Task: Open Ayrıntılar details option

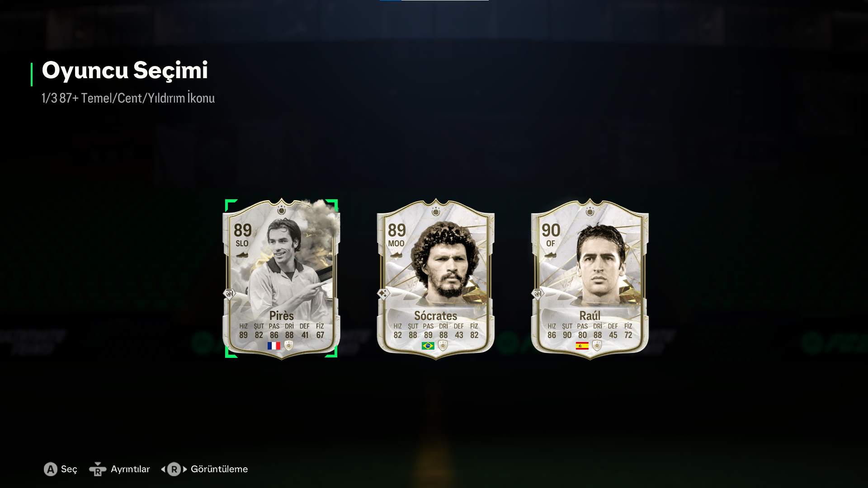Action: (130, 469)
